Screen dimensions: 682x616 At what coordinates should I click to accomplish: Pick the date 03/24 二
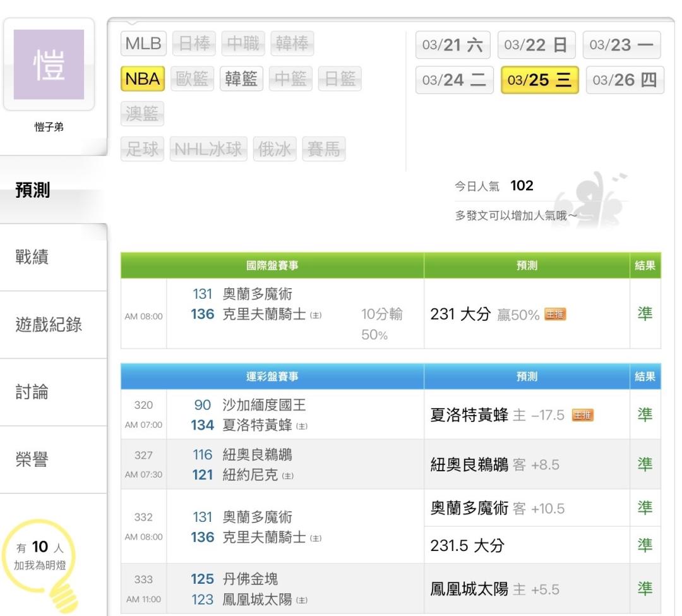tap(455, 80)
